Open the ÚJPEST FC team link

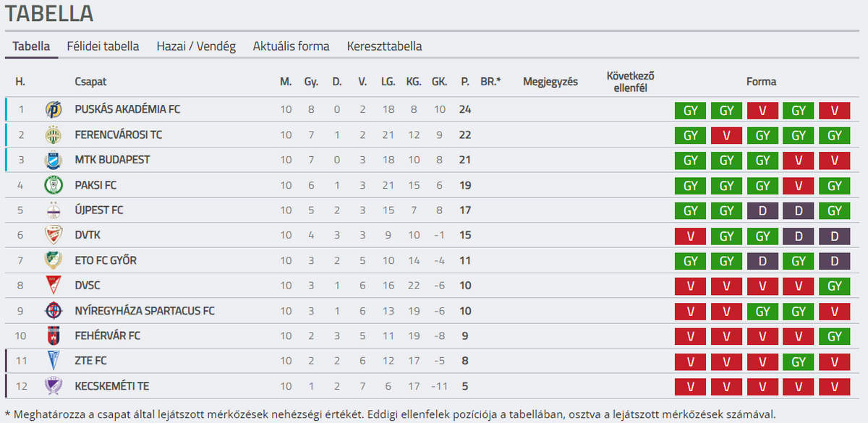pos(99,210)
